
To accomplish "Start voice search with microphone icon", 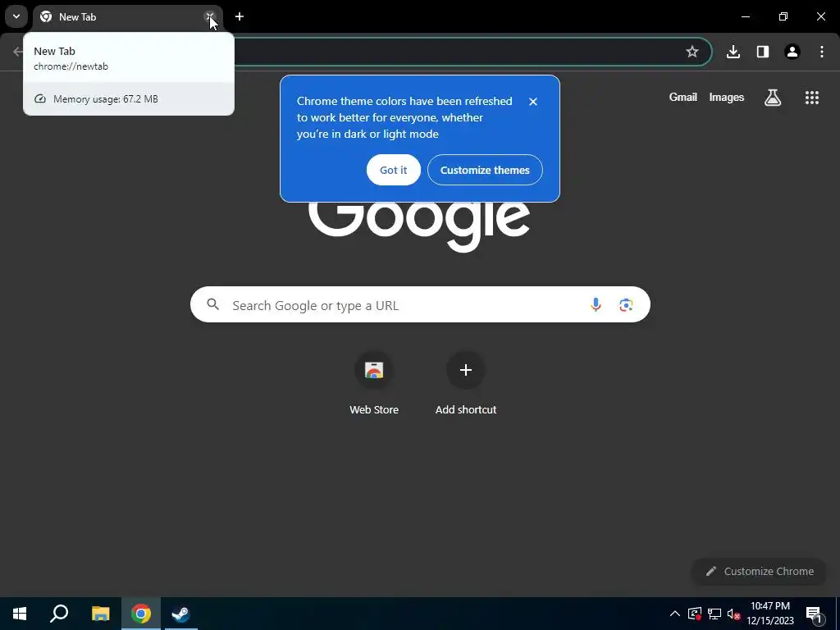I will click(x=596, y=305).
